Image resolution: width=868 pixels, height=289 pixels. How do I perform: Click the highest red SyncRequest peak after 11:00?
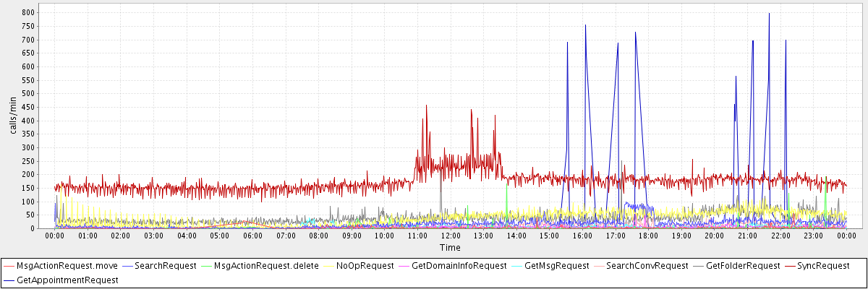pyautogui.click(x=426, y=106)
